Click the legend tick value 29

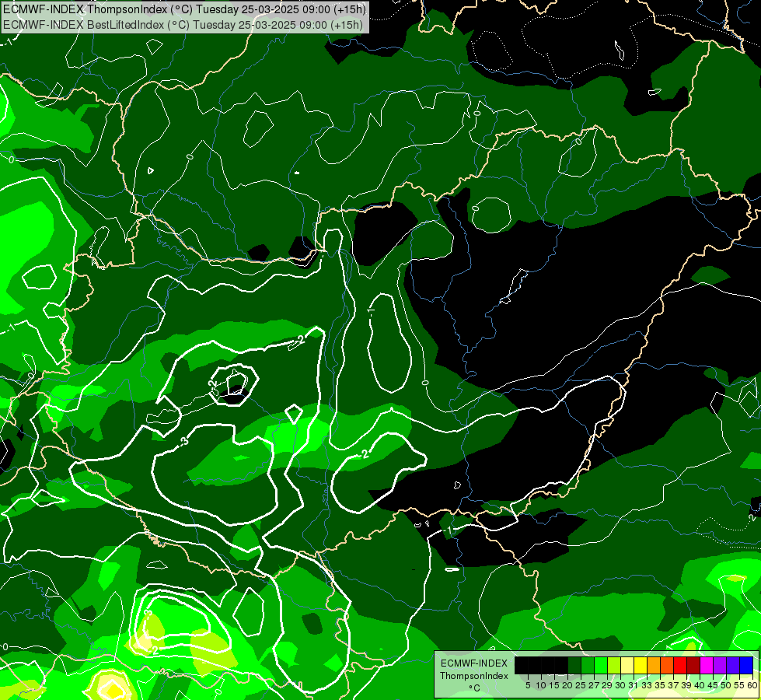click(608, 685)
